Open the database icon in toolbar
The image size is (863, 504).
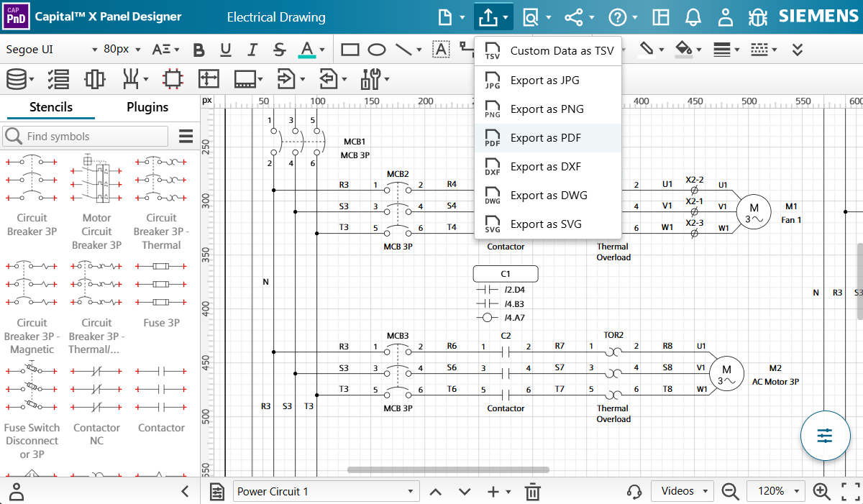tap(17, 78)
